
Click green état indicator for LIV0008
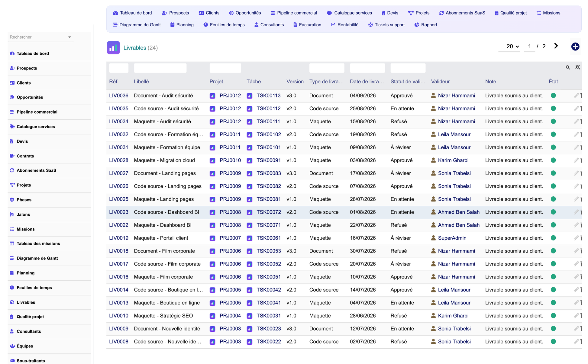point(553,342)
